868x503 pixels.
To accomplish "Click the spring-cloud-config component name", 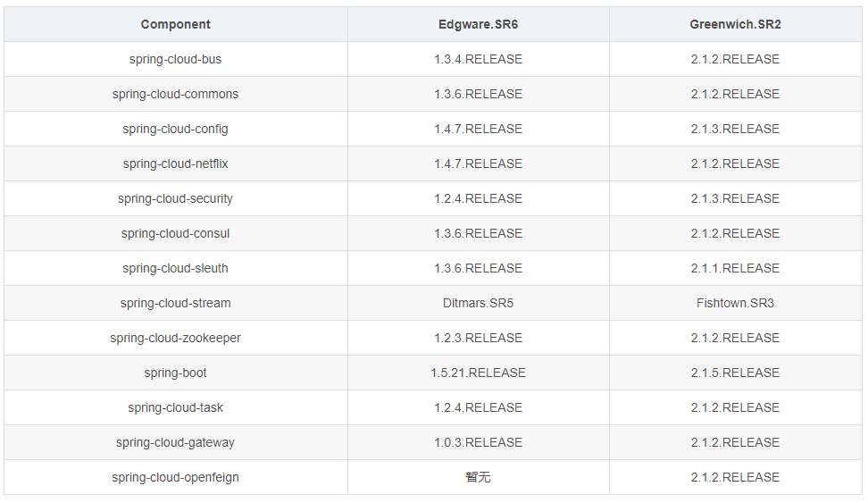I will click(175, 129).
